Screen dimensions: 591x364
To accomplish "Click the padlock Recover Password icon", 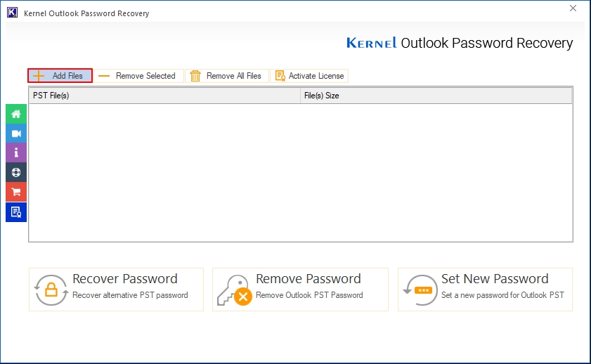I will (x=51, y=289).
